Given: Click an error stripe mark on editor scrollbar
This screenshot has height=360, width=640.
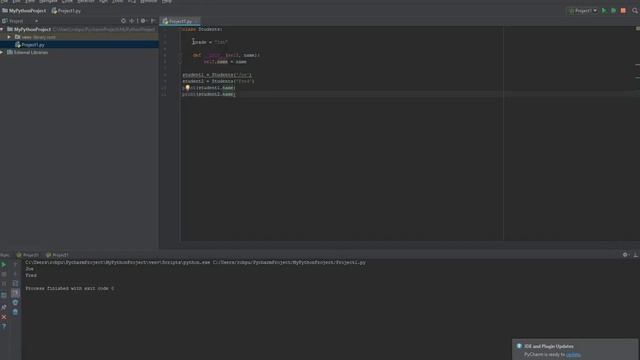Looking at the screenshot, I should (x=637, y=65).
